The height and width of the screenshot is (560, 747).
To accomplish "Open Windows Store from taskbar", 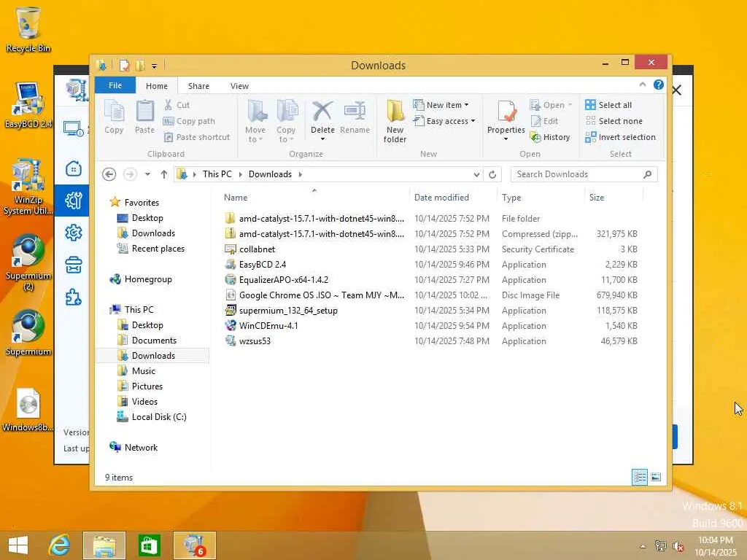I will point(149,545).
